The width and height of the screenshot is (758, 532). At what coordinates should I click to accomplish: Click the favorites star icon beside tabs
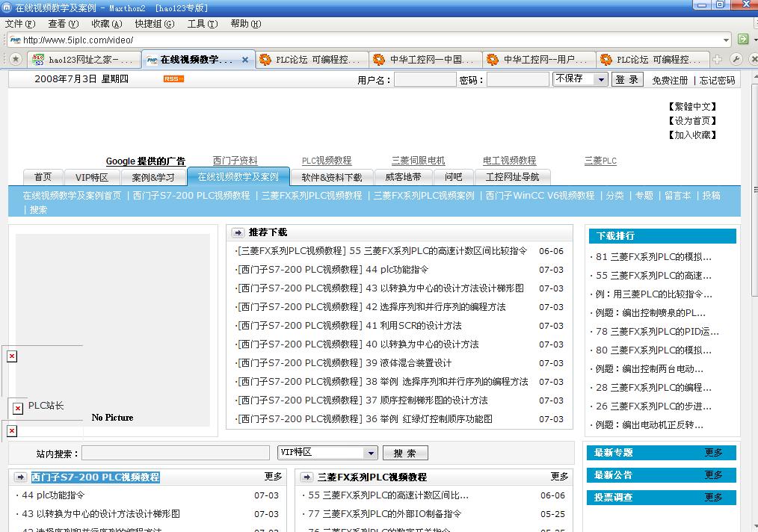coord(16,59)
